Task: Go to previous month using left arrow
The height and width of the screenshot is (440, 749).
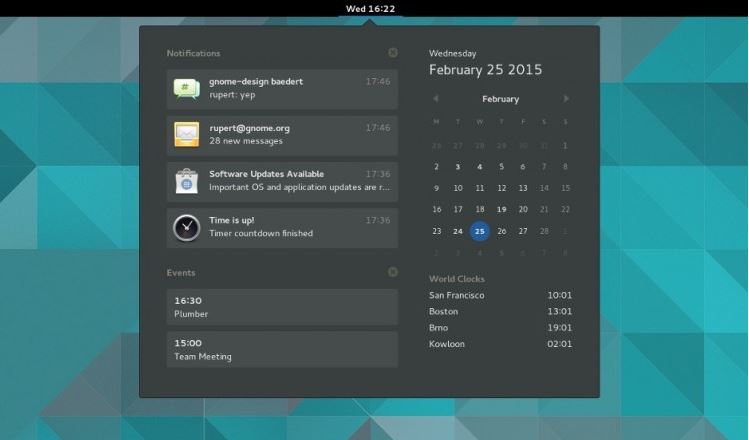Action: tap(436, 99)
